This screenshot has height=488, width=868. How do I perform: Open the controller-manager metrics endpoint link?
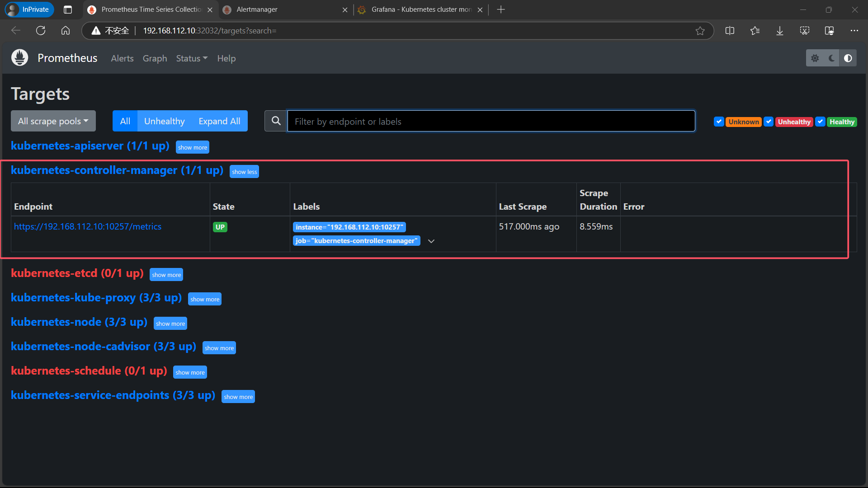click(88, 226)
